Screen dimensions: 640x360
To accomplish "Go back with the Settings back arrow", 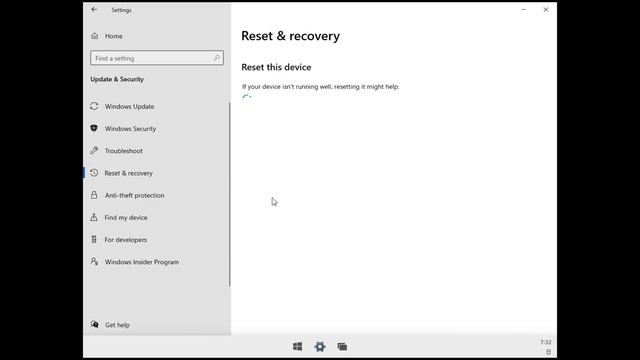I will (94, 9).
